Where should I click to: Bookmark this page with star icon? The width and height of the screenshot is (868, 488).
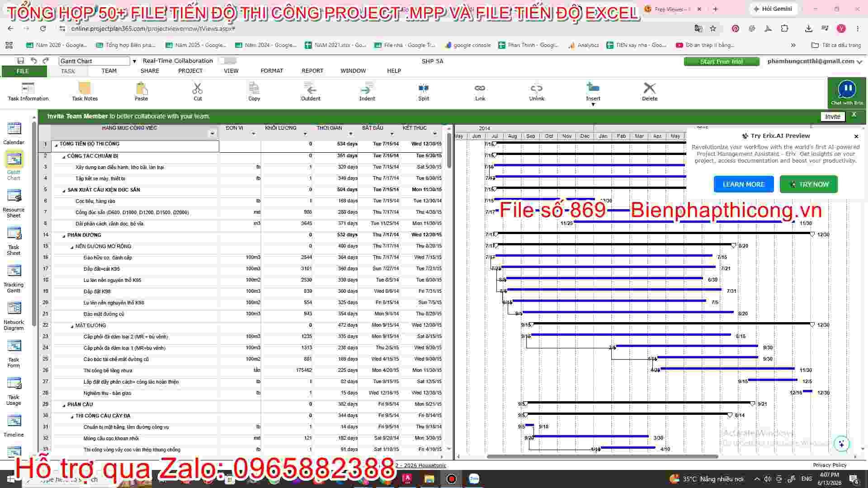coord(713,28)
